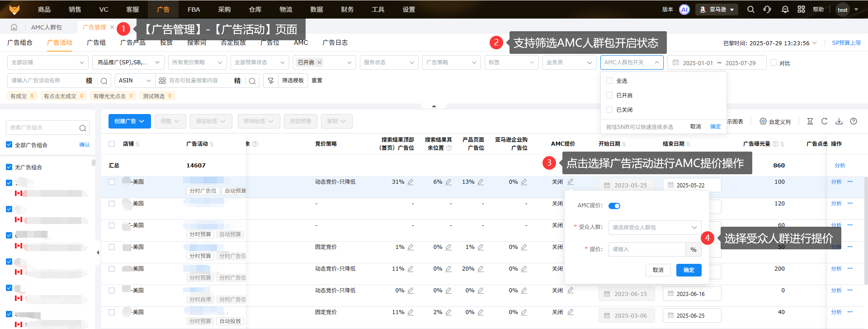
Task: Switch to the 广告组 tab
Action: pyautogui.click(x=96, y=43)
